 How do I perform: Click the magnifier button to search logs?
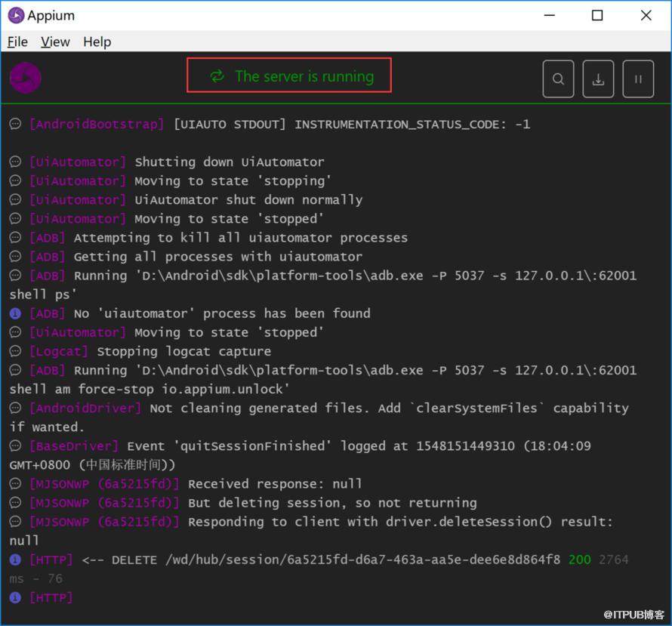coord(558,79)
